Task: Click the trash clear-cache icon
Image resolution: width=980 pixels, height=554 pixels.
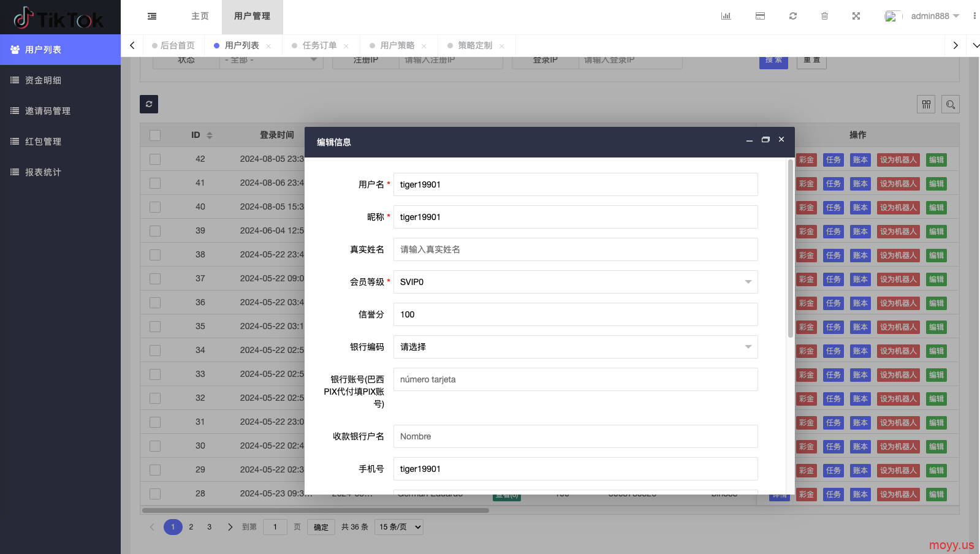Action: point(825,16)
